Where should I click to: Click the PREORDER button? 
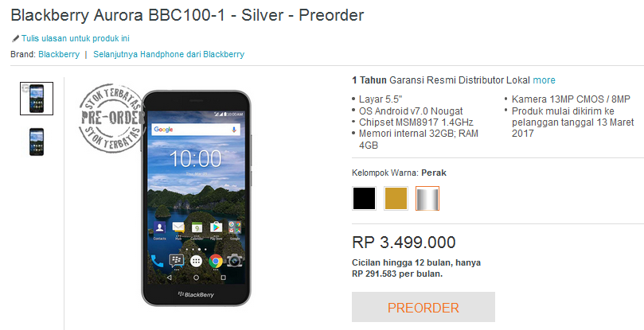(423, 307)
